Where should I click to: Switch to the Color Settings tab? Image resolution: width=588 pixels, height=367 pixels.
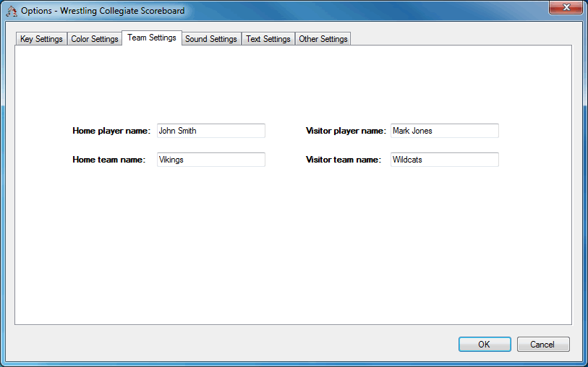tap(95, 39)
